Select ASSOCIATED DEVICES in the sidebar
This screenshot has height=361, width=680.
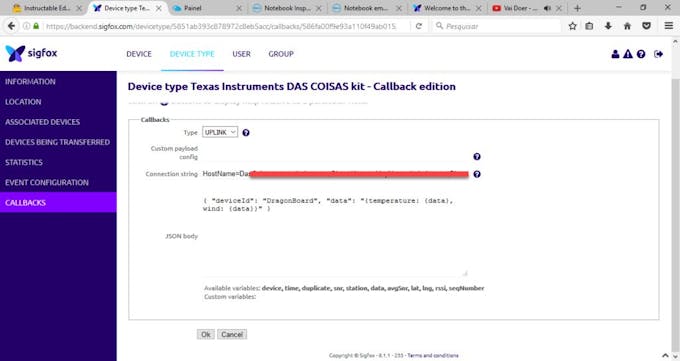58,122
